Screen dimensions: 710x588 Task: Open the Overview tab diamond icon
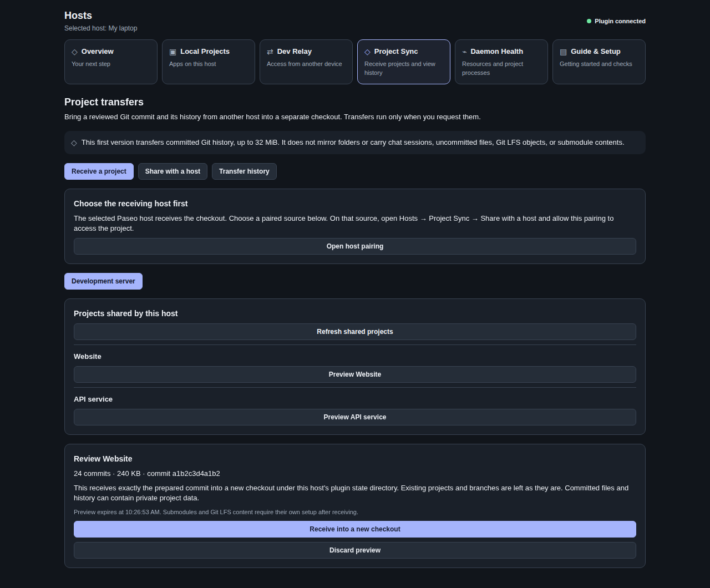(x=74, y=52)
